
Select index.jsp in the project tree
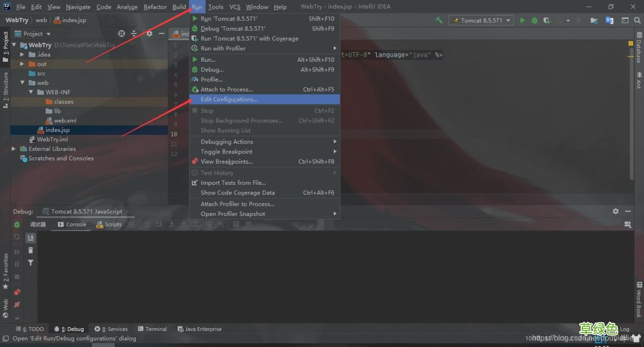57,130
